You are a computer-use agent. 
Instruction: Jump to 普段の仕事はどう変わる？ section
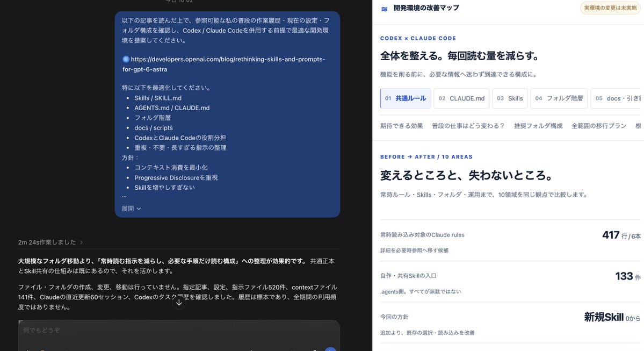point(468,126)
